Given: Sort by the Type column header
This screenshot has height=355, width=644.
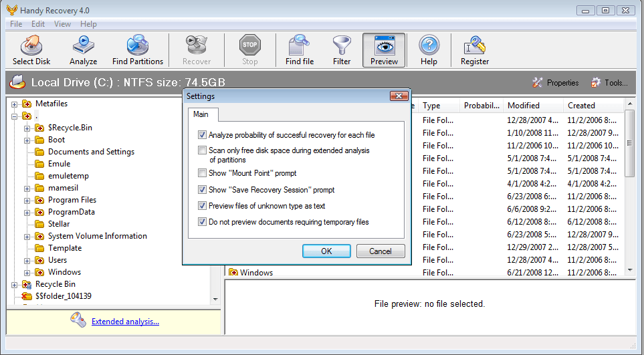Looking at the screenshot, I should (439, 106).
